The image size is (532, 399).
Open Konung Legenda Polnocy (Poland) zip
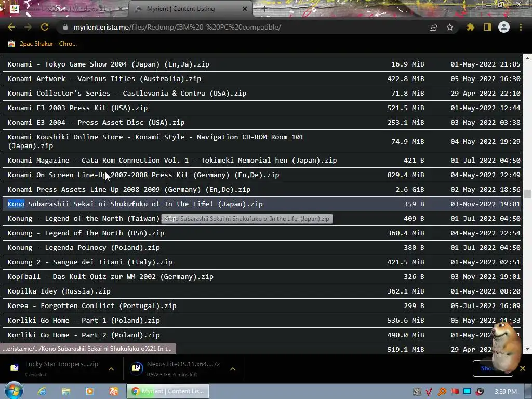(84, 248)
